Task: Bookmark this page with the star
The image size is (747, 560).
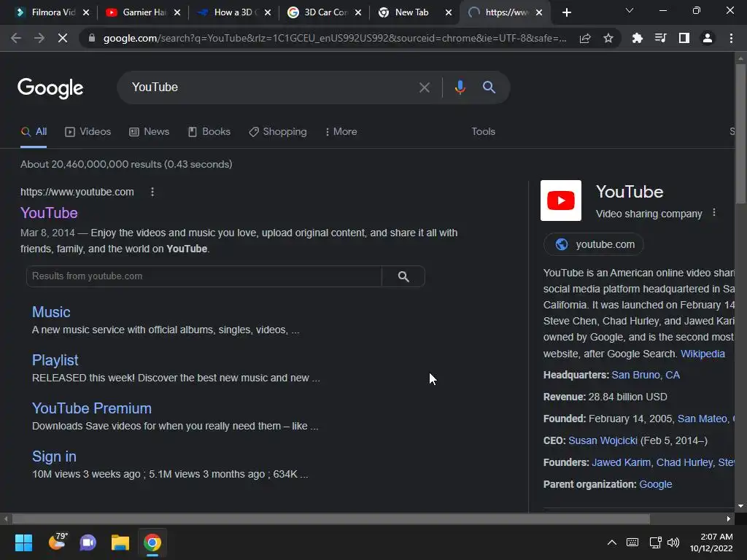Action: [x=608, y=38]
